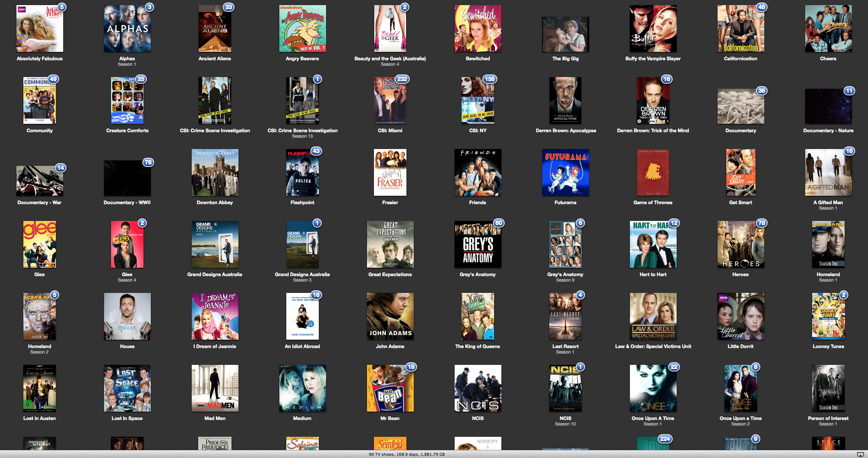Open the House cover art

pos(127,316)
